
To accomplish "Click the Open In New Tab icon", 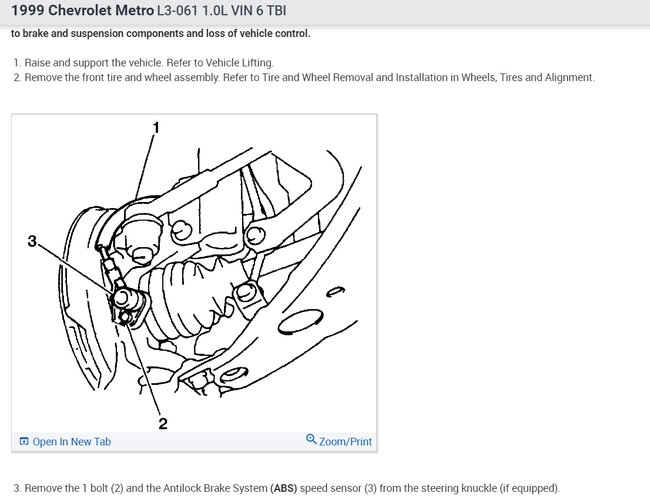I will pyautogui.click(x=24, y=441).
